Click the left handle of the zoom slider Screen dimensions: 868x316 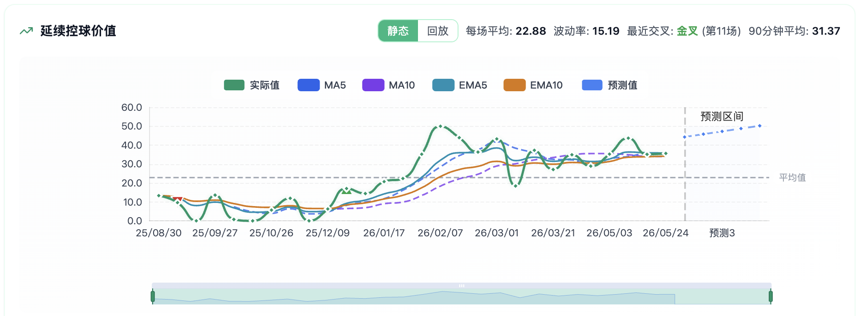(x=153, y=296)
